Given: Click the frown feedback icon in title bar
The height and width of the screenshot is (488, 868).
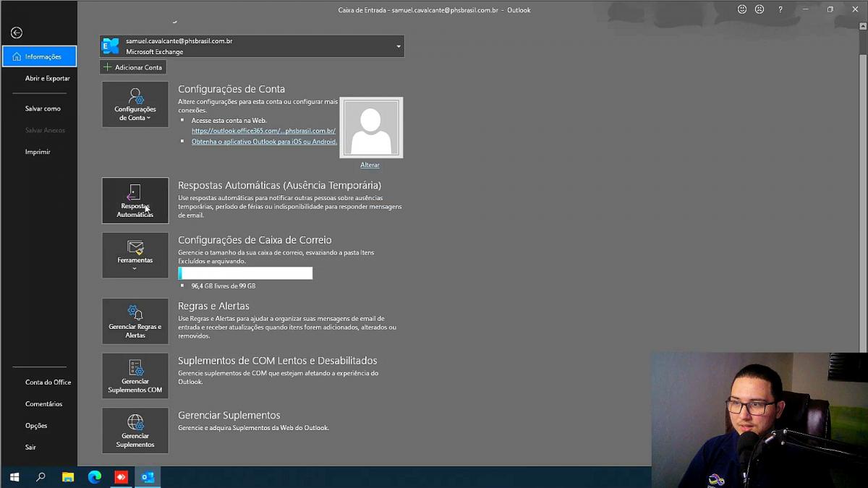Looking at the screenshot, I should click(x=759, y=9).
